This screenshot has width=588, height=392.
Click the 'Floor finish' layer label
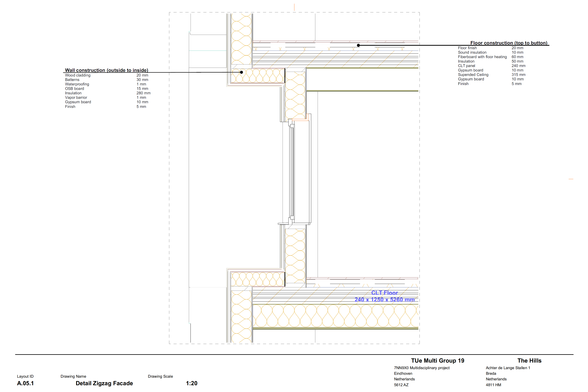point(467,48)
